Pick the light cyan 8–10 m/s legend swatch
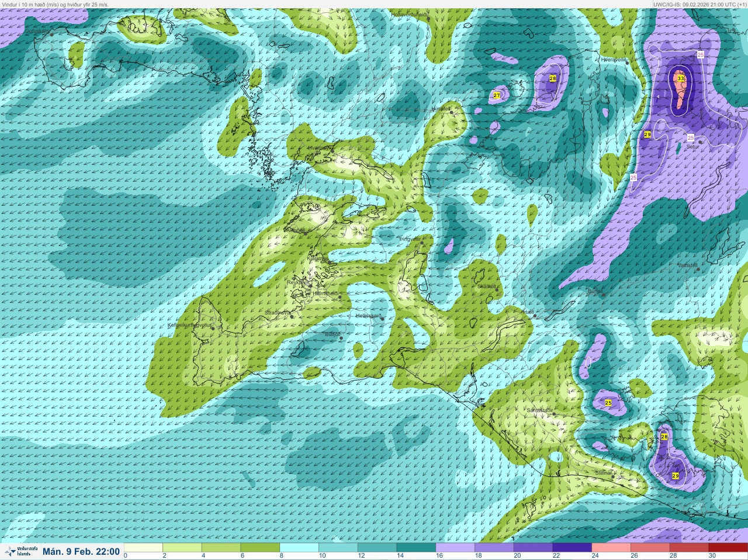The height and width of the screenshot is (560, 748). pos(300,548)
